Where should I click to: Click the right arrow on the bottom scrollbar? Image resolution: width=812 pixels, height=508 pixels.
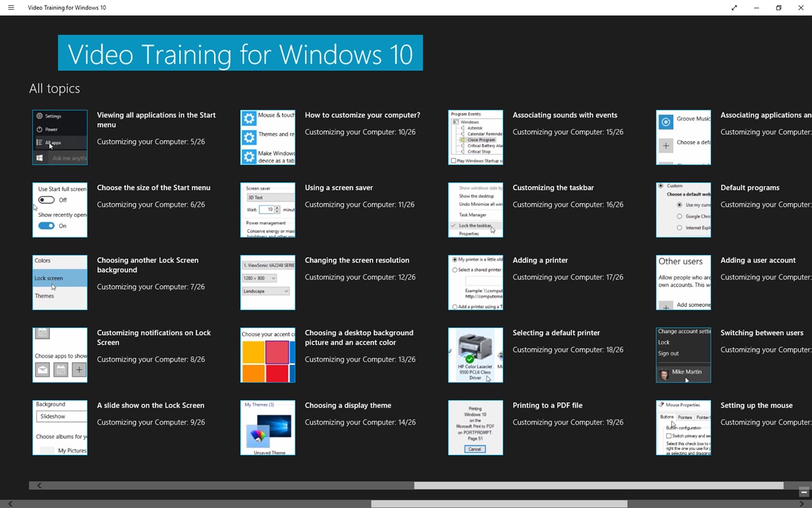(802, 503)
